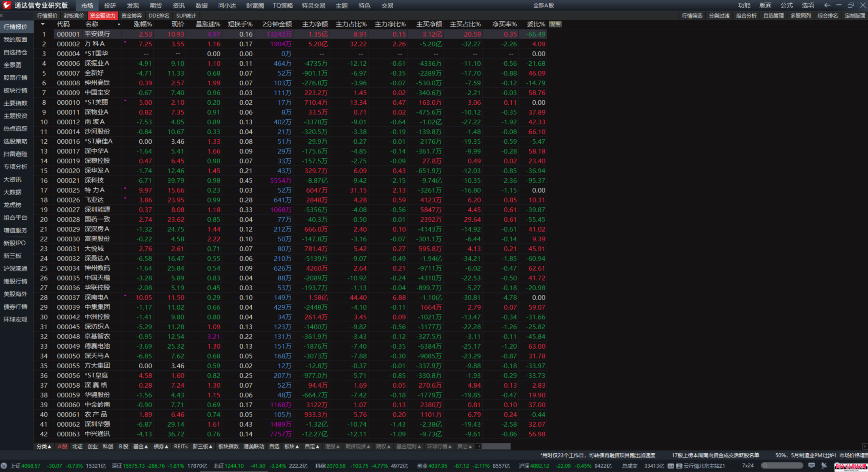The height and width of the screenshot is (472, 868).
Task: Open the 公式 menu at top right
Action: point(786,5)
